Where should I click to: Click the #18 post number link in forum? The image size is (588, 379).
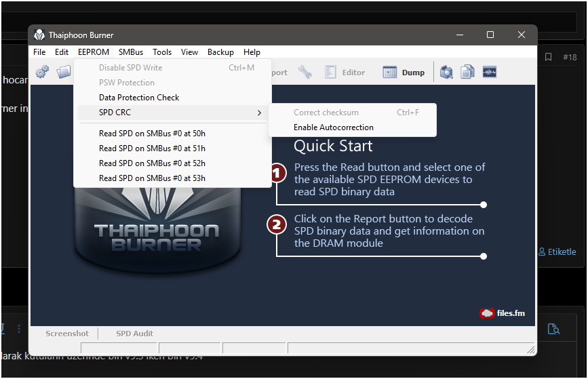pos(570,57)
